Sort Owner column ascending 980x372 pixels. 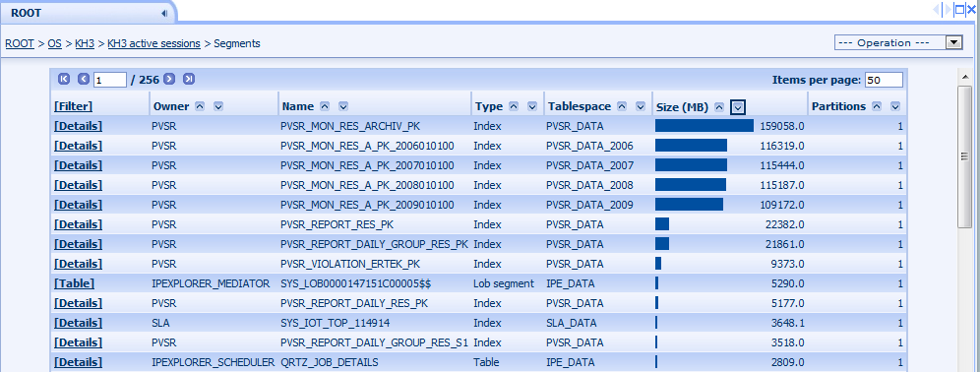(x=200, y=107)
